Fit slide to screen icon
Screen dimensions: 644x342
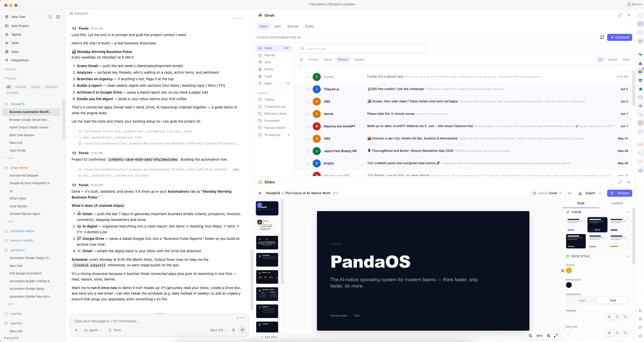[x=556, y=336]
